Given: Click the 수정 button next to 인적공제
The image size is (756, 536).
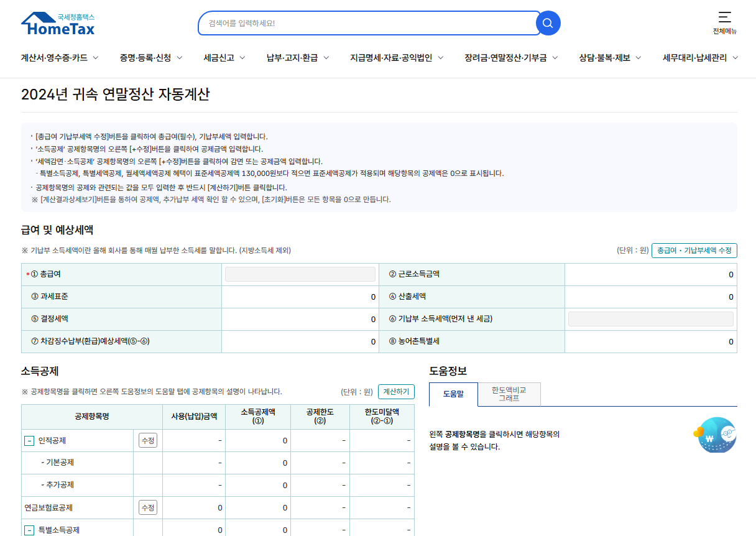Looking at the screenshot, I should [x=149, y=440].
